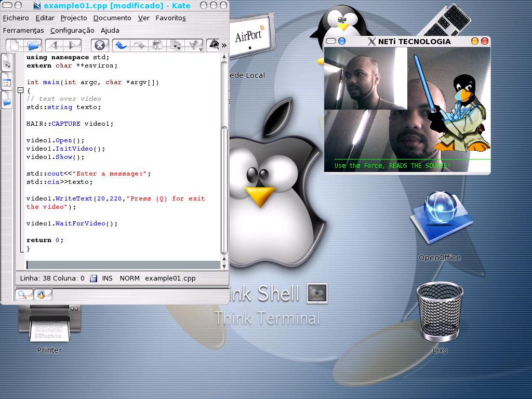Cut selection using the scissors icon
The image size is (532, 399).
point(157,45)
